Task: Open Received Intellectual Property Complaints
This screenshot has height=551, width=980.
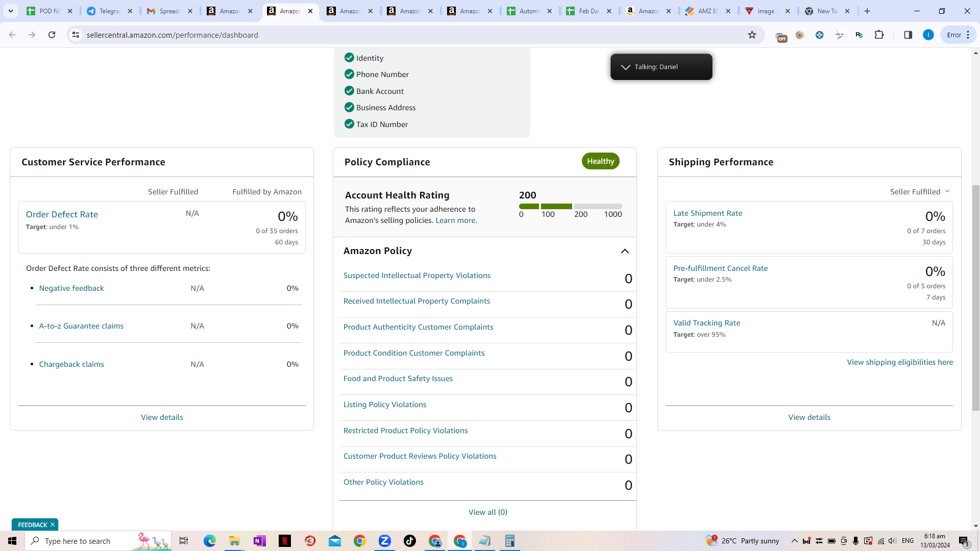Action: [416, 301]
